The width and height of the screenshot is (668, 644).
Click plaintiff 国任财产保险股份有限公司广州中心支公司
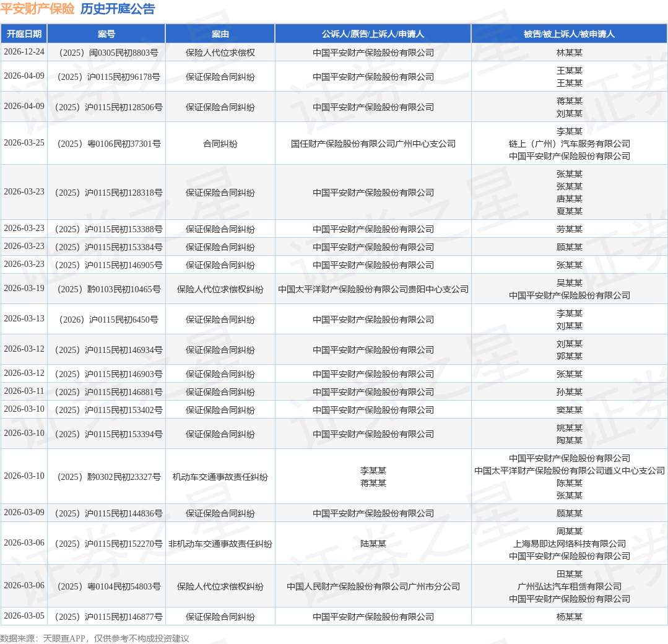click(x=373, y=144)
